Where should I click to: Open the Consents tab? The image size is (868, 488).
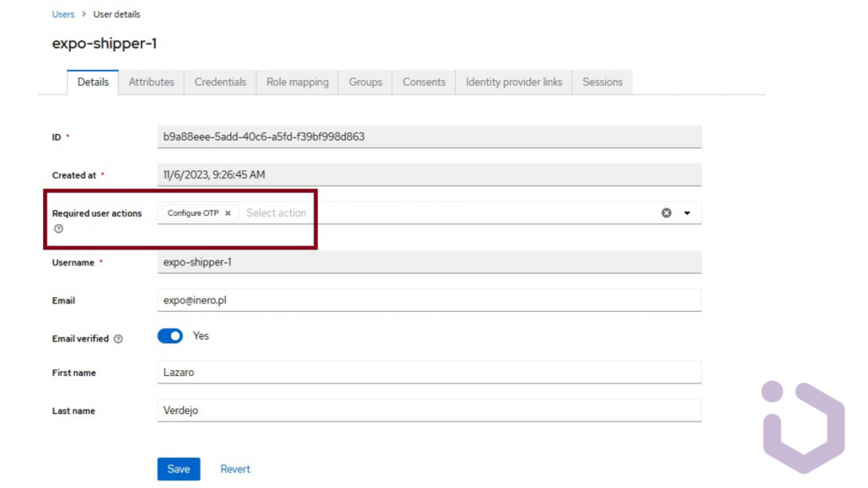tap(423, 82)
